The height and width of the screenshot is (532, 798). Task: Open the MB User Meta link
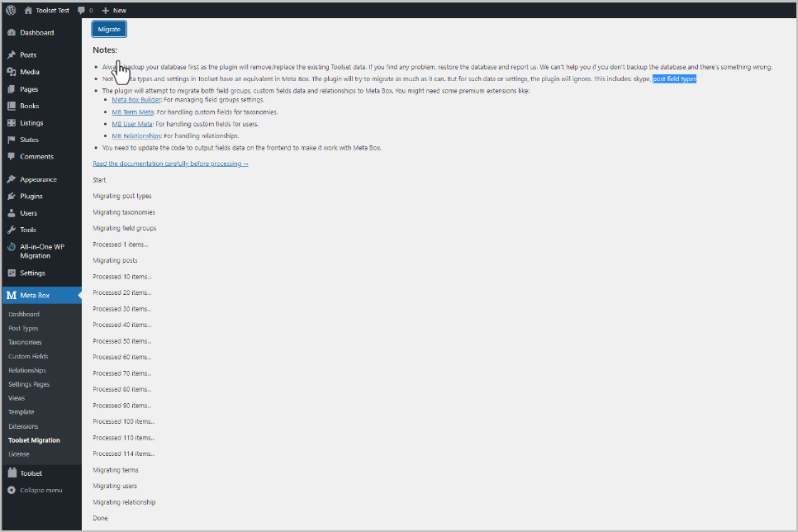(x=132, y=124)
